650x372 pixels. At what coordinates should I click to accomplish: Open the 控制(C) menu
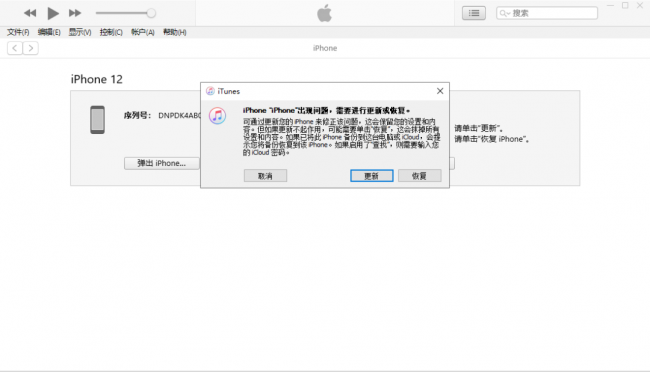[x=111, y=32]
